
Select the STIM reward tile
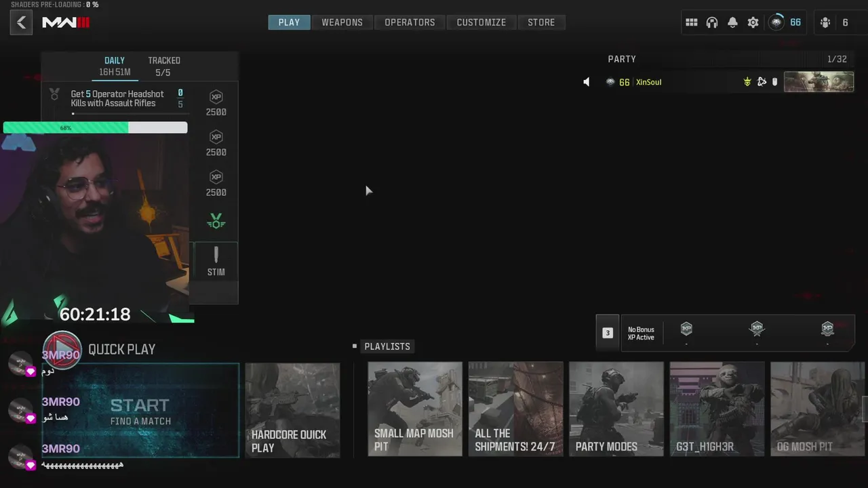(216, 261)
